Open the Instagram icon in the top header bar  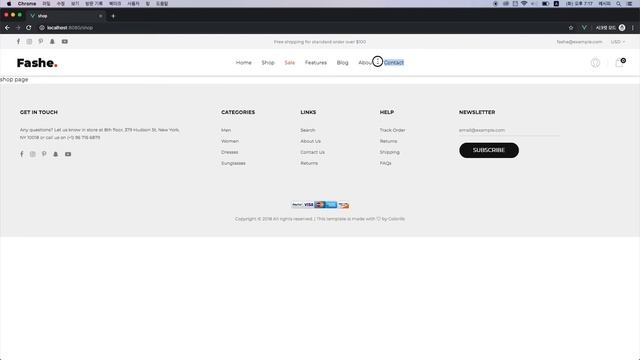(29, 42)
